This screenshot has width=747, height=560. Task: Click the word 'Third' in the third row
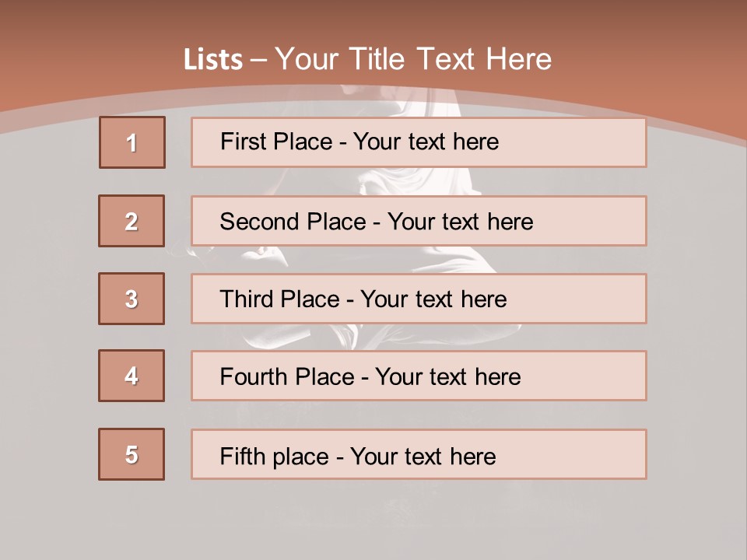(x=247, y=299)
